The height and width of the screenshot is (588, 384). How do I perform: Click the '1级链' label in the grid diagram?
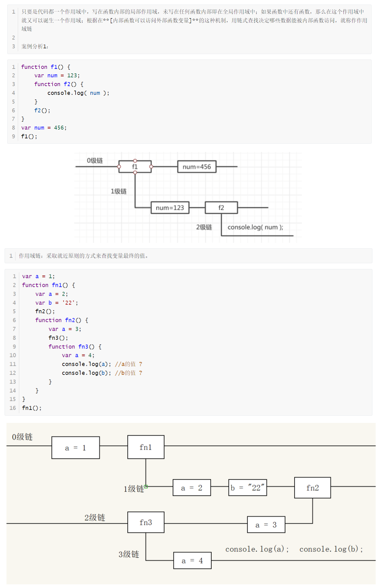click(119, 191)
